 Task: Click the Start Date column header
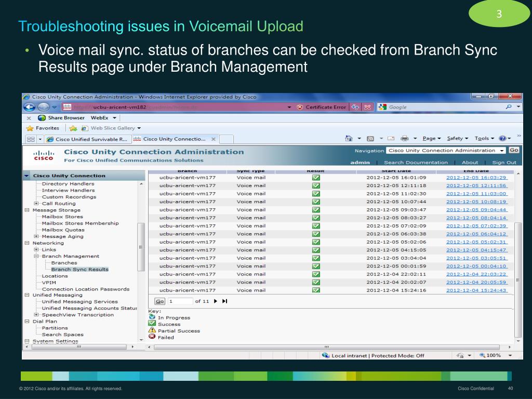tap(396, 171)
